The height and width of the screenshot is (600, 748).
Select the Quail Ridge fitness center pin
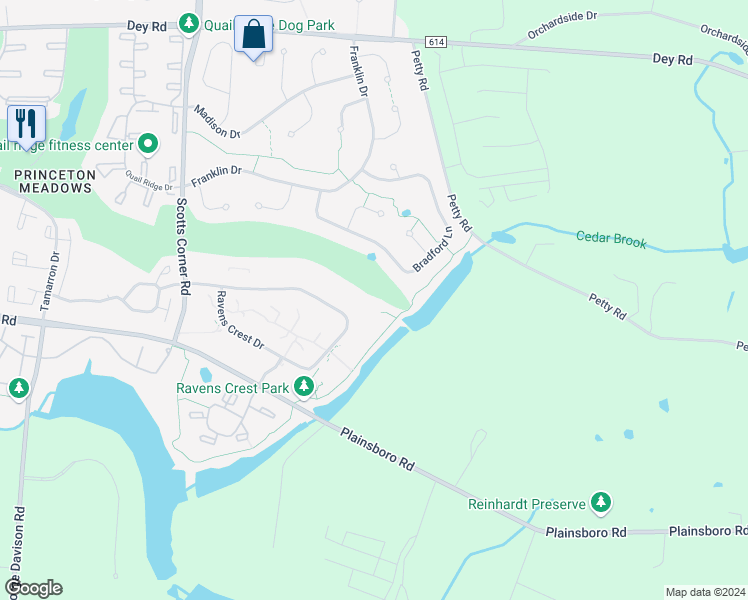[x=148, y=144]
